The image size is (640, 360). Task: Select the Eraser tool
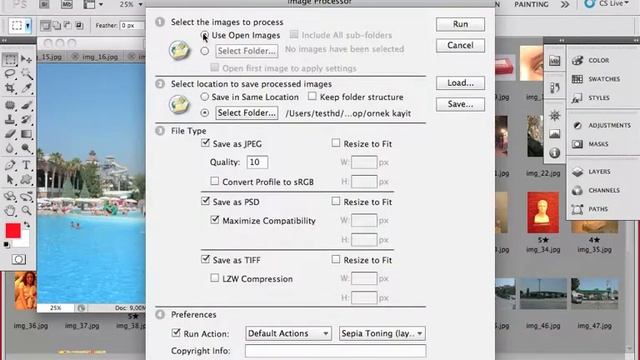coord(10,134)
